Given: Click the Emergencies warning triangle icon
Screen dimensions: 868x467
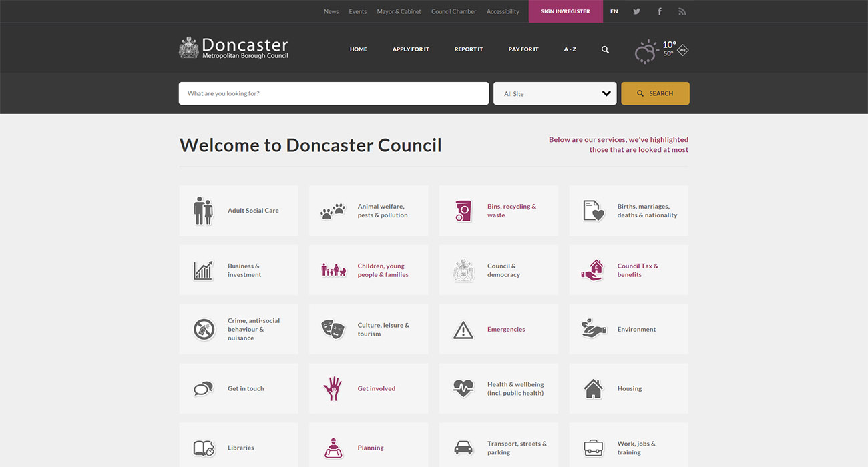Looking at the screenshot, I should [463, 330].
